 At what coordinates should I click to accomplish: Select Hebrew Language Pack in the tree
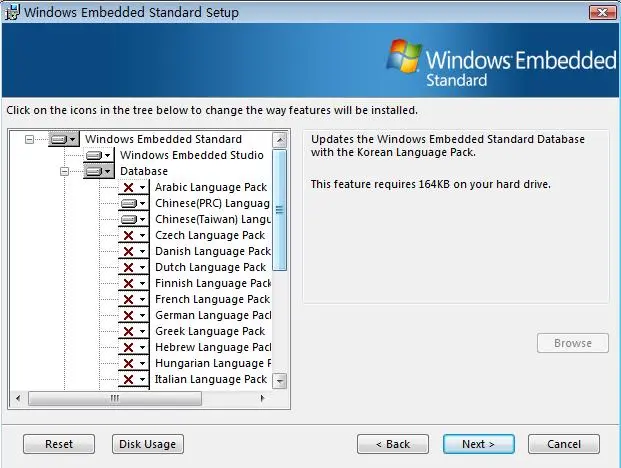213,348
